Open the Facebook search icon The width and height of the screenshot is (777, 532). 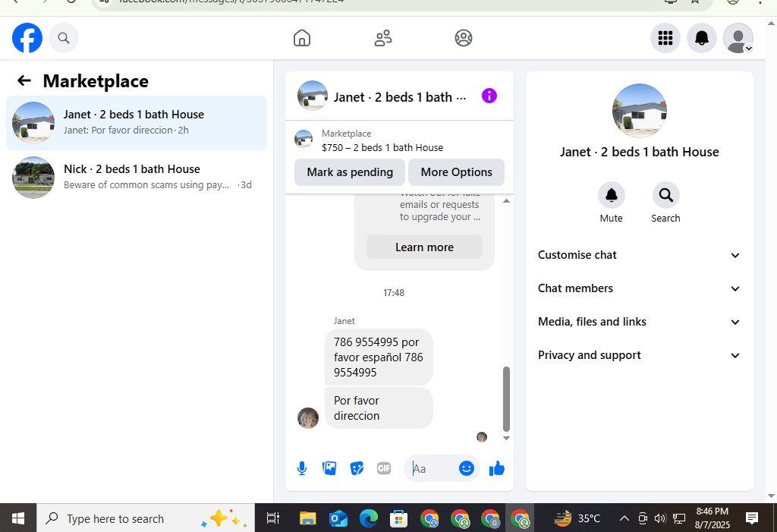(x=64, y=38)
